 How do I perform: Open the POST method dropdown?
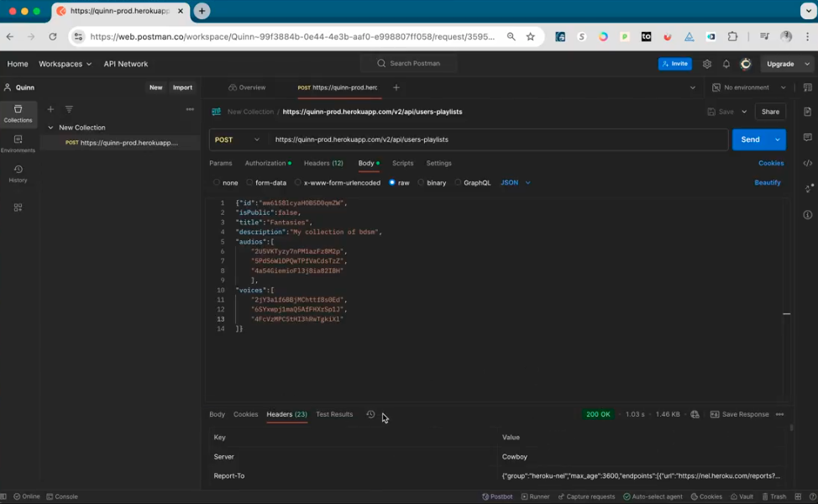(238, 139)
